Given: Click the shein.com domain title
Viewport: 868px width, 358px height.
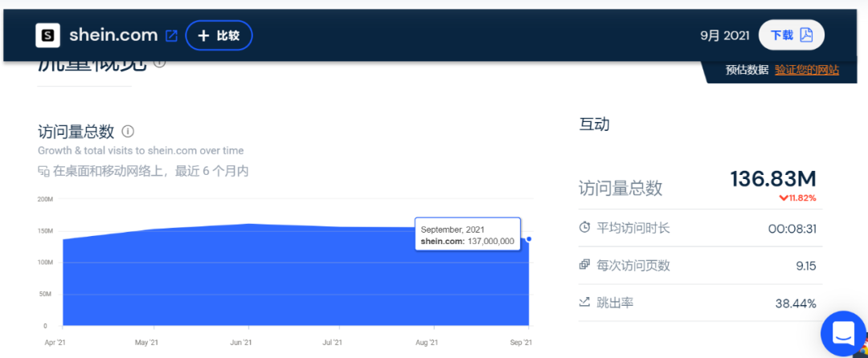Looking at the screenshot, I should pyautogui.click(x=113, y=35).
